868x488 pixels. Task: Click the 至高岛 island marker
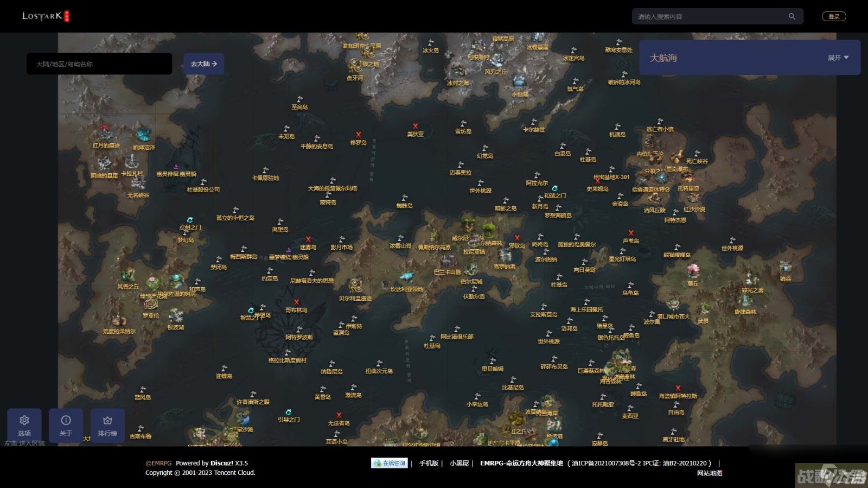[300, 100]
